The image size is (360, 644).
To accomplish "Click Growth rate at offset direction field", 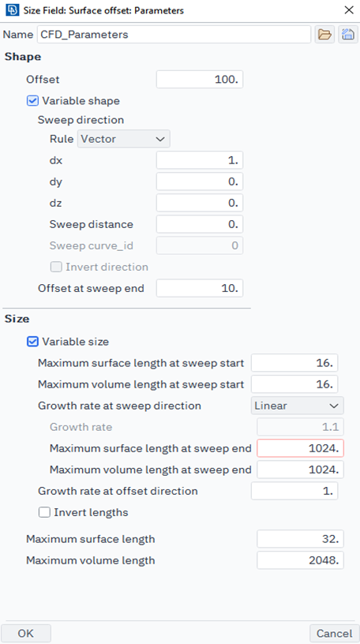I will (294, 491).
